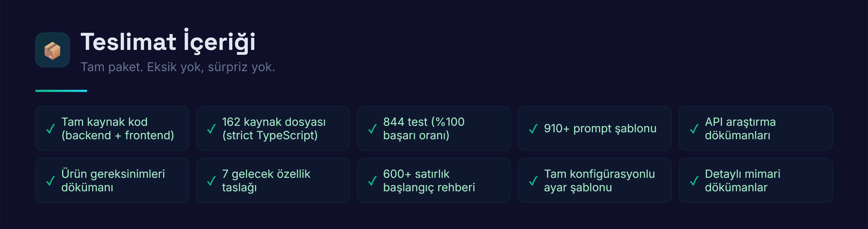Image resolution: width=868 pixels, height=229 pixels.
Task: Select the Teslimat İçeriği heading
Action: 168,42
